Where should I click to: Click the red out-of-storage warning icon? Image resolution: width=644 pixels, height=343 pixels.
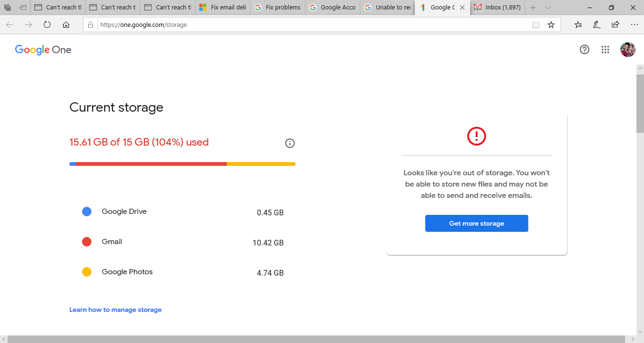(x=477, y=136)
